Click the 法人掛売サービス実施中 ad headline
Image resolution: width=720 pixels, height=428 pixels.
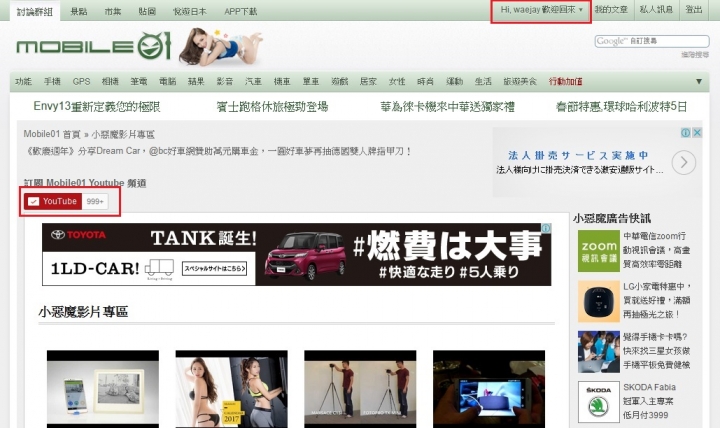[578, 155]
